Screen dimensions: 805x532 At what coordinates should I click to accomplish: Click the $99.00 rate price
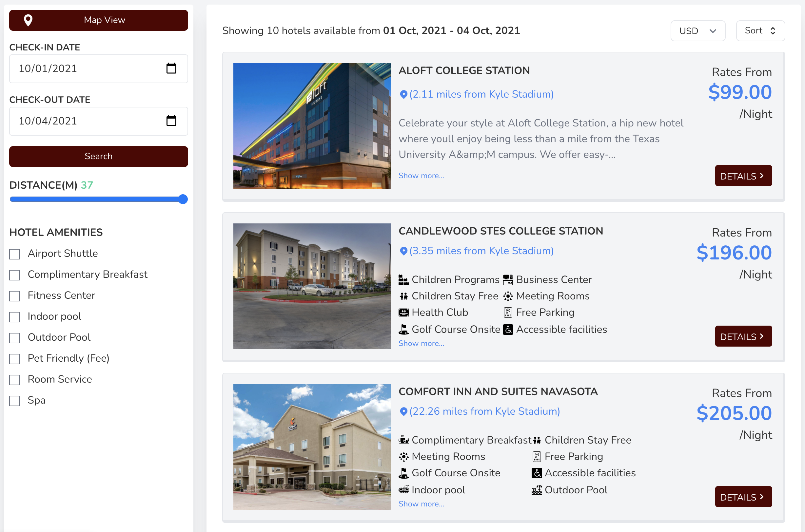pyautogui.click(x=740, y=92)
